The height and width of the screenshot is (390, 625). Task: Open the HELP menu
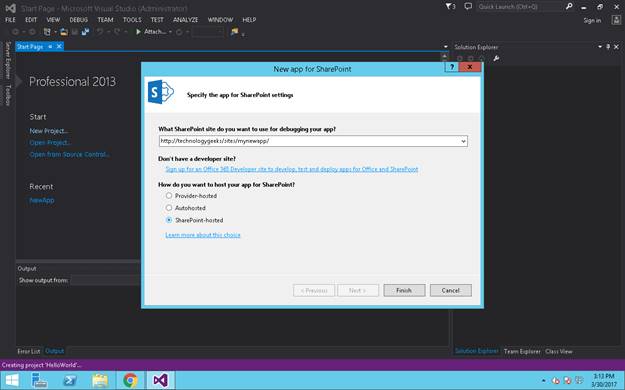(x=249, y=20)
